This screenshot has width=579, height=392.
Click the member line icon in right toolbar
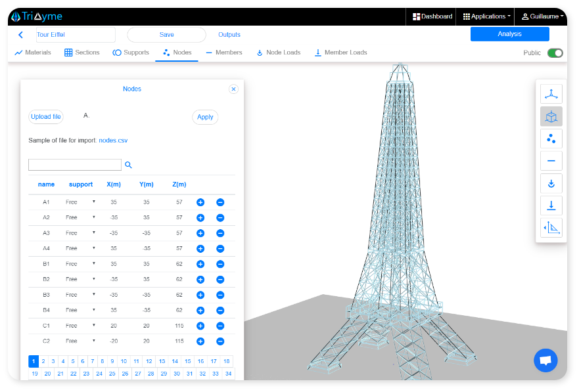tap(551, 161)
